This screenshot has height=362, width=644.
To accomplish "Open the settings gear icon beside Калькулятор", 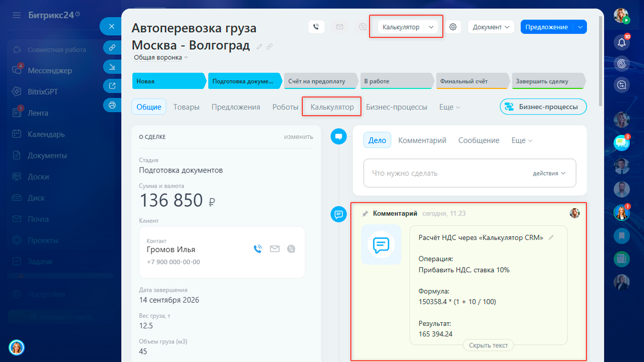I will click(x=453, y=27).
